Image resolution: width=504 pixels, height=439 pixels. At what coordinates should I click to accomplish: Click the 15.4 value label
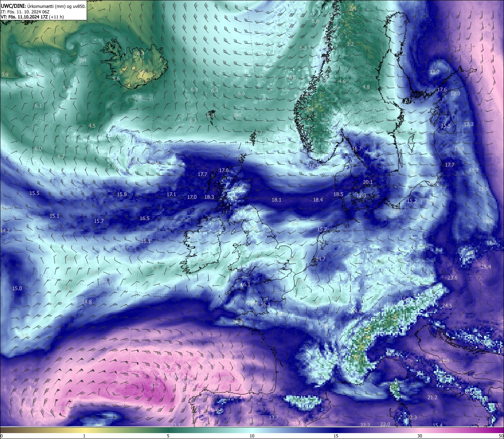pyautogui.click(x=437, y=425)
